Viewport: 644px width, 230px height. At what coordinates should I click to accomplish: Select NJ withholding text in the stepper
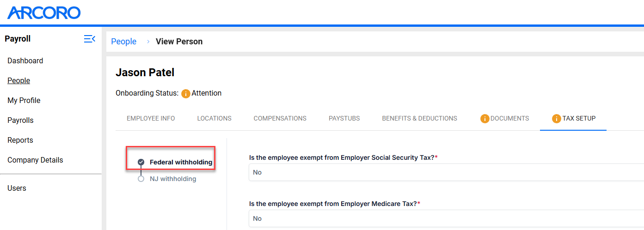point(173,179)
